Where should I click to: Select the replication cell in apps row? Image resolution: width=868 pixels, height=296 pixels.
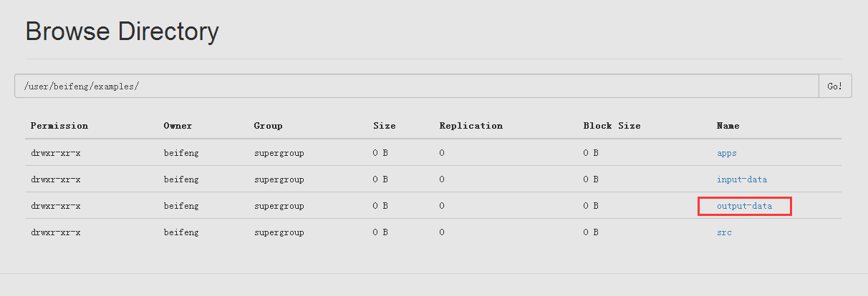442,153
